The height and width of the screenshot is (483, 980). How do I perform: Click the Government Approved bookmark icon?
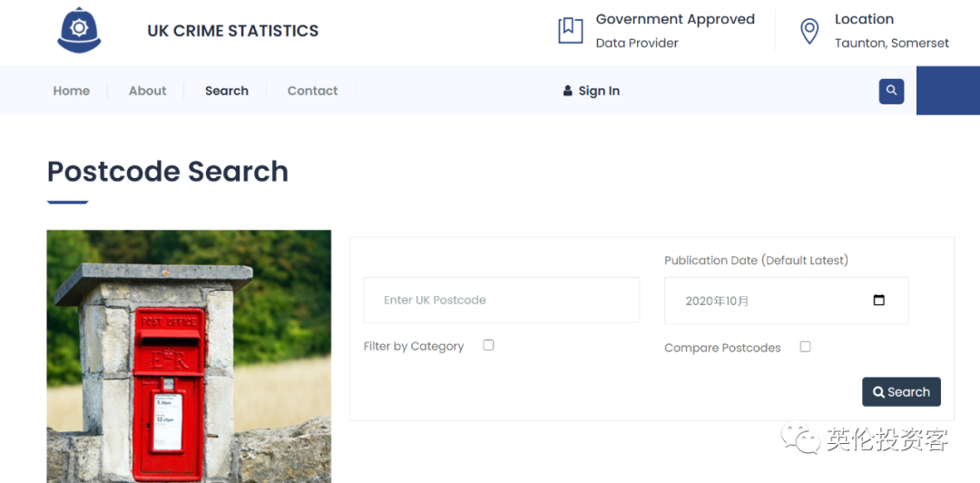tap(570, 30)
